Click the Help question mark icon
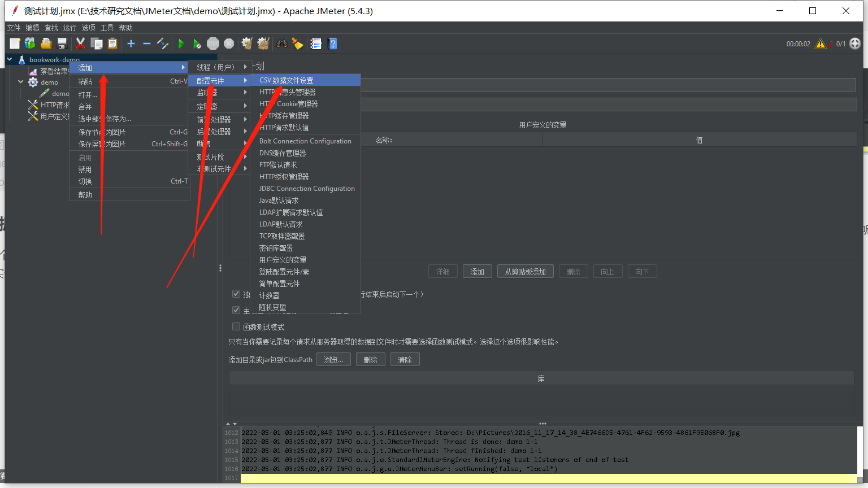This screenshot has width=868, height=488. coord(332,43)
